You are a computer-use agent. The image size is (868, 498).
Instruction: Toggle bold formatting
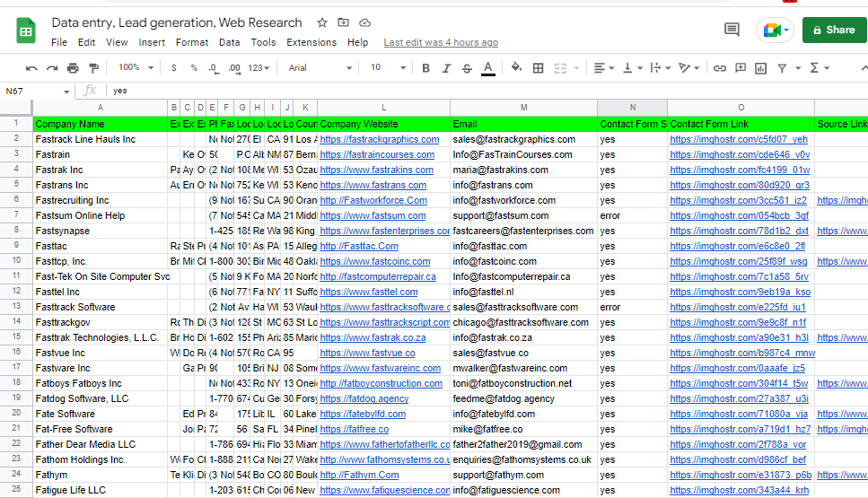point(425,68)
